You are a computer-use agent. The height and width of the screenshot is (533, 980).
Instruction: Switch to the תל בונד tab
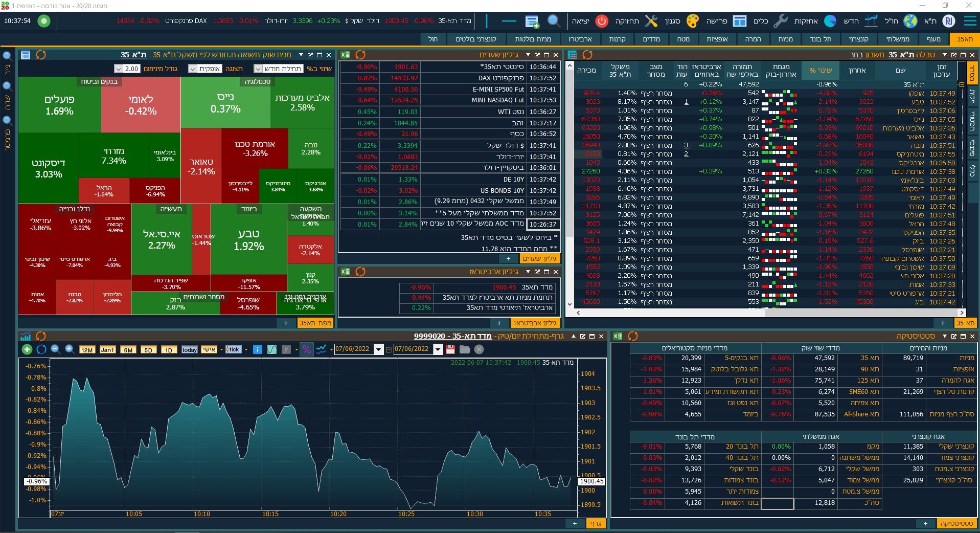coord(820,39)
